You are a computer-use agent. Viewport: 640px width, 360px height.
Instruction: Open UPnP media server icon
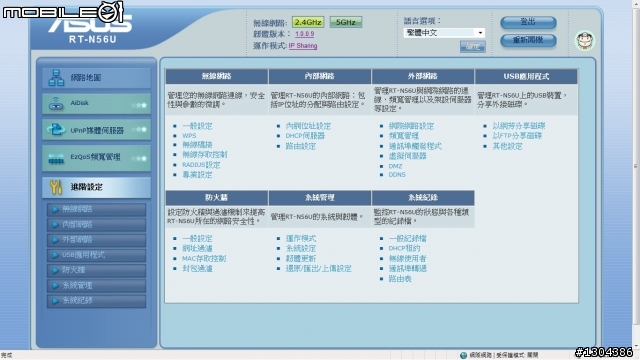pos(56,130)
